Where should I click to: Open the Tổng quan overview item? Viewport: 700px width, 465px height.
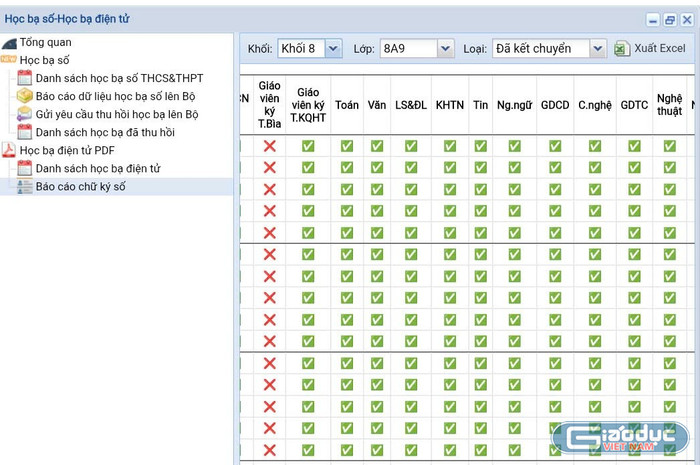pos(45,42)
